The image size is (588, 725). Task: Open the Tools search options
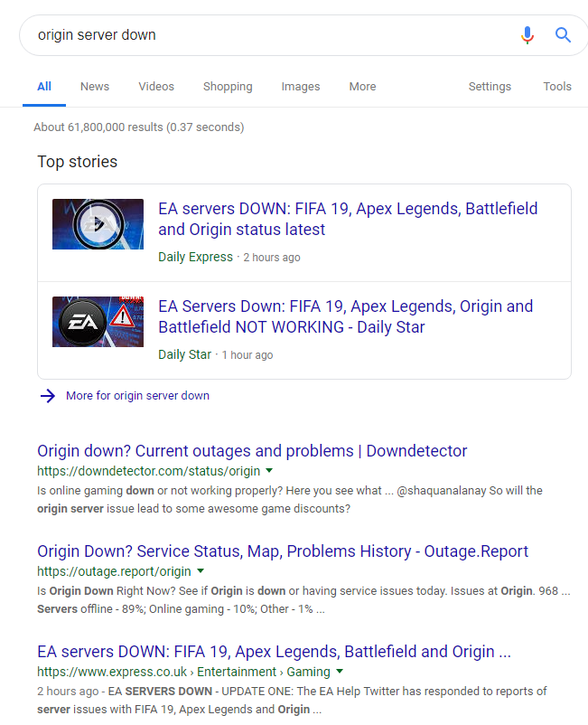tap(557, 87)
